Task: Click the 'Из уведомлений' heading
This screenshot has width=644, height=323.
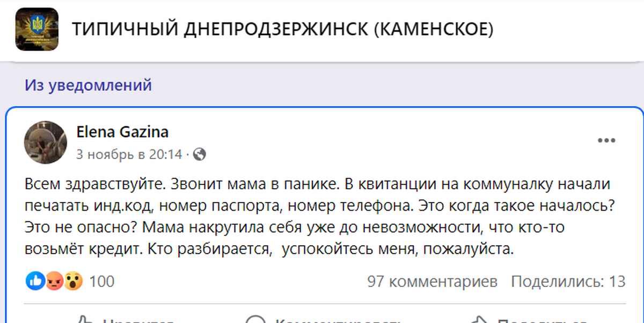Action: [88, 85]
